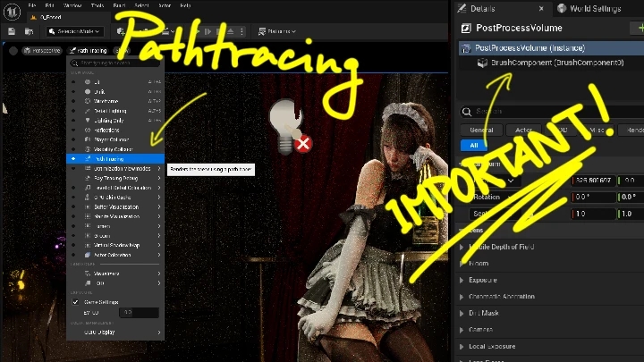This screenshot has height=362, width=644.
Task: Click the Save icon in the toolbar
Action: click(x=13, y=31)
